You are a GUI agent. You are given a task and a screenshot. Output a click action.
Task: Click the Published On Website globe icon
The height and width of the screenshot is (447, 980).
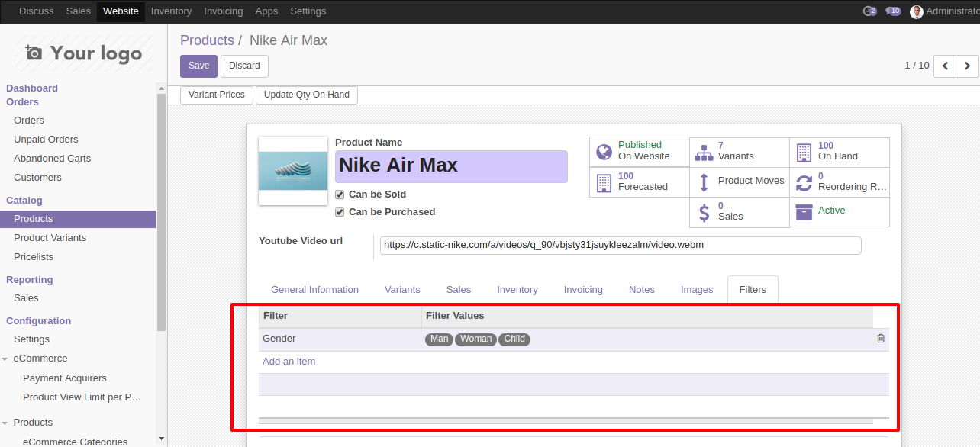pyautogui.click(x=604, y=151)
